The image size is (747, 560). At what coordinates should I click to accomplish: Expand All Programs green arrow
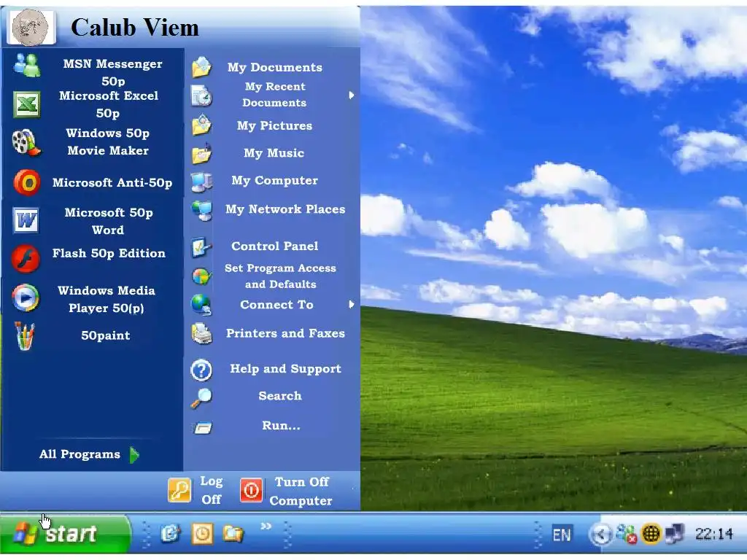click(135, 455)
